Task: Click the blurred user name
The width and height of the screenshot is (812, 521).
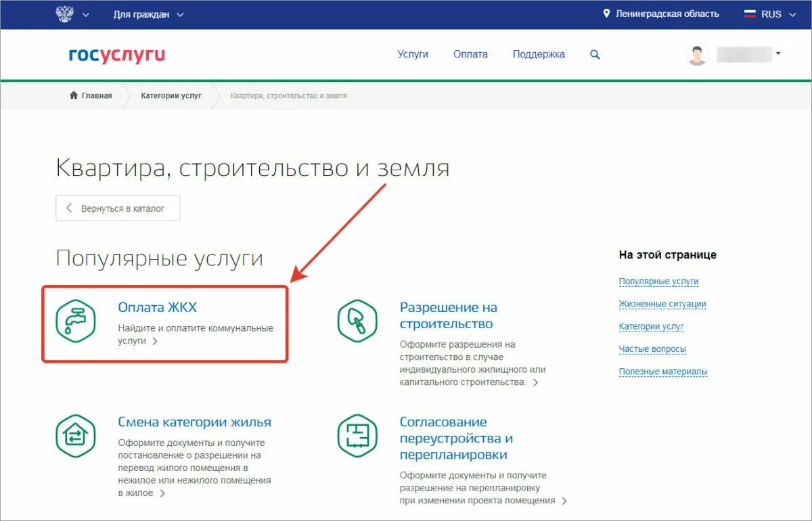Action: click(x=744, y=54)
